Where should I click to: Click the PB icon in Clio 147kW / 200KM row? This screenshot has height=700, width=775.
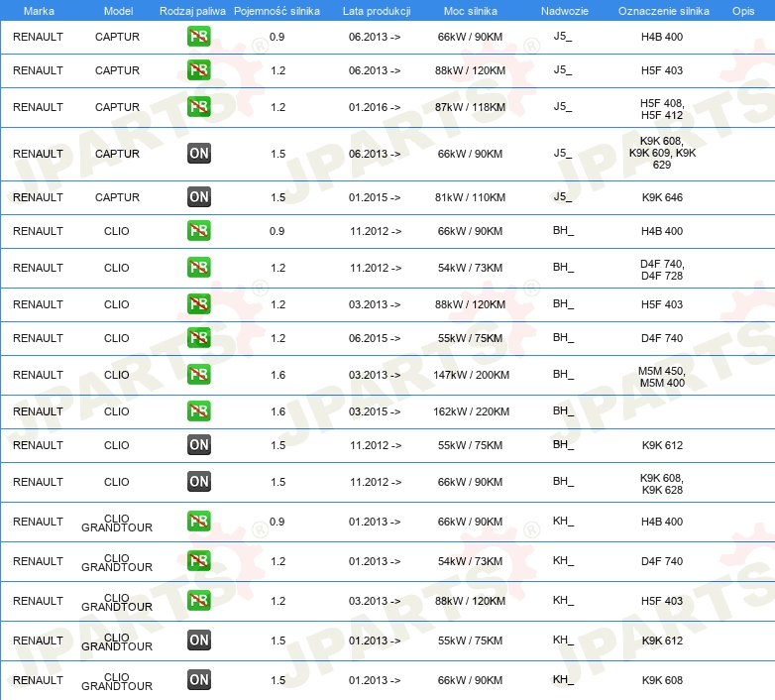(199, 375)
